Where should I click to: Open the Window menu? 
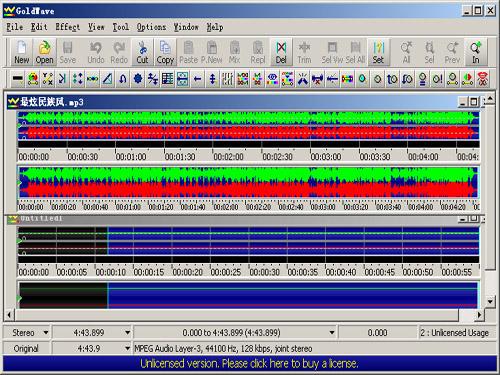(x=186, y=27)
